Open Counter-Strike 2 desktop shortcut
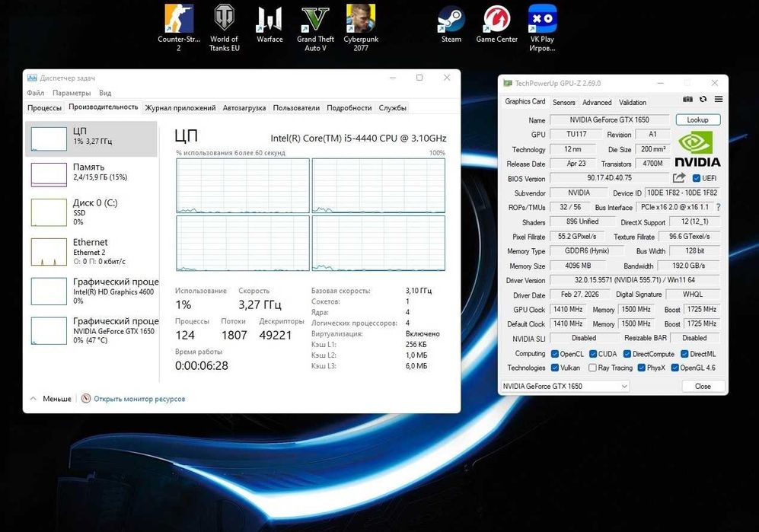 tap(179, 18)
